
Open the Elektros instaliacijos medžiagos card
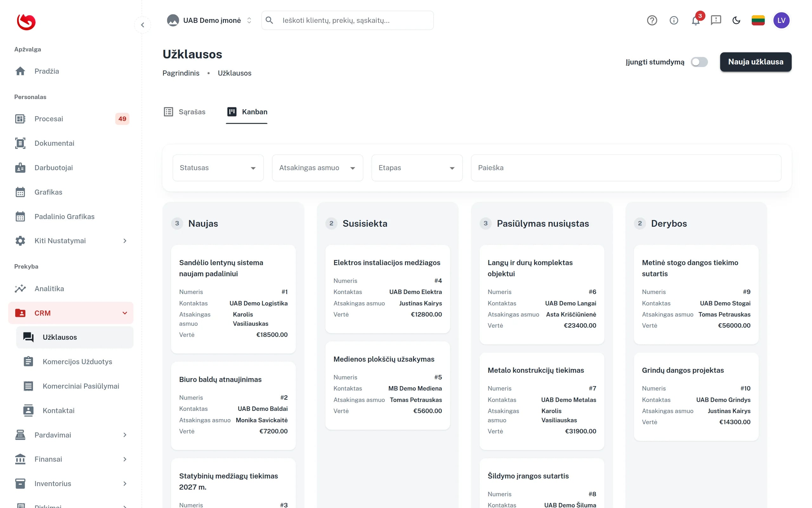click(388, 289)
